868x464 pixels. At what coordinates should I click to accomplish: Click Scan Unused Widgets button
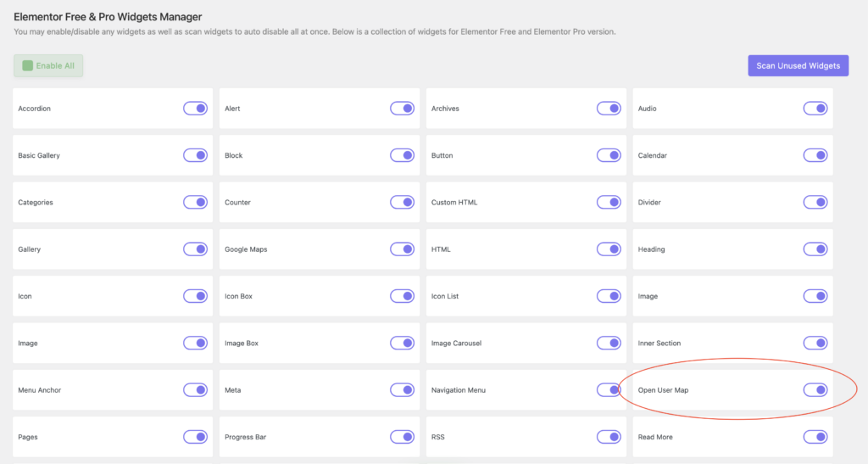[798, 65]
